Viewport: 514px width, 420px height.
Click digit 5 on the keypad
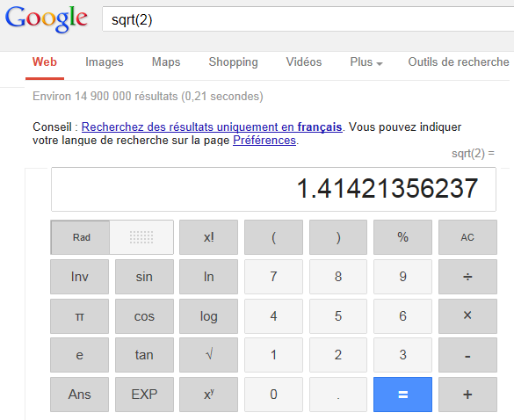(x=338, y=316)
